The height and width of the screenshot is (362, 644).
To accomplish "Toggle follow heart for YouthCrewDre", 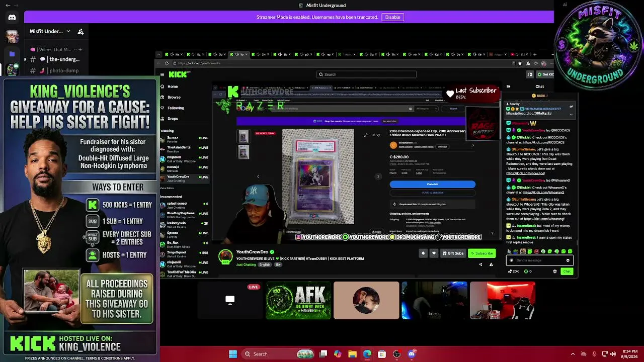I will 434,253.
